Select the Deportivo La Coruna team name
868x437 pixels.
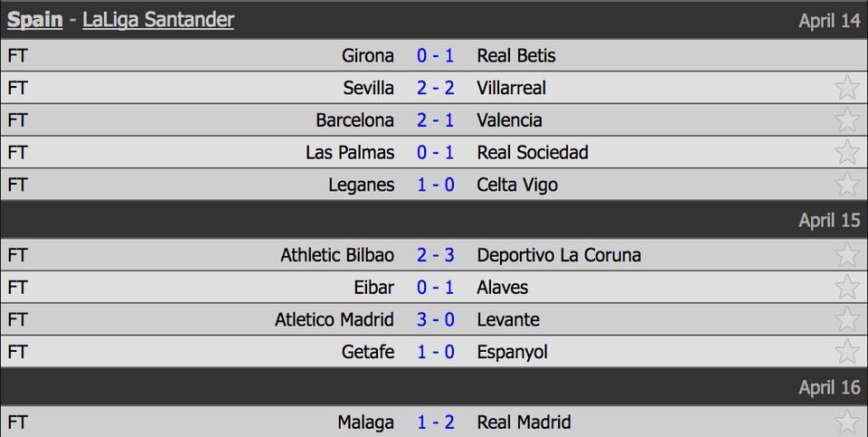pos(559,255)
